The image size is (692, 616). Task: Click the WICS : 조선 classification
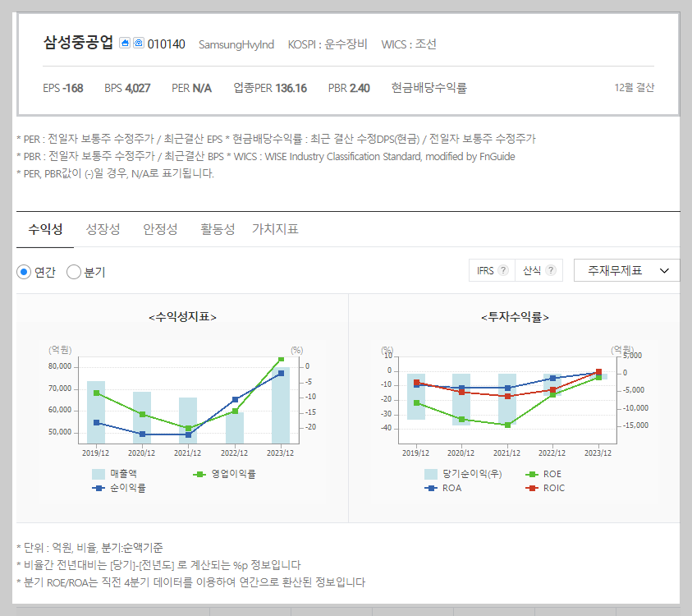409,44
